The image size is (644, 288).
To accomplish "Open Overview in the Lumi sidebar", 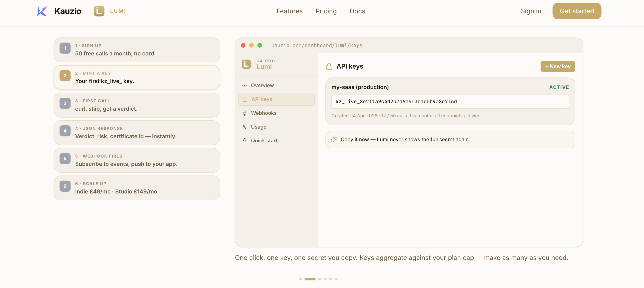I will tap(276, 86).
